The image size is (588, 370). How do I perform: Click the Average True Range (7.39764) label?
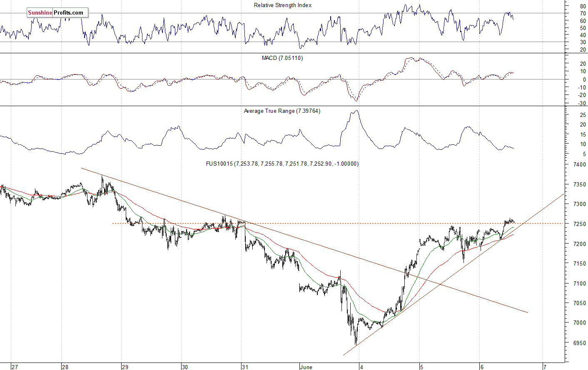click(282, 111)
